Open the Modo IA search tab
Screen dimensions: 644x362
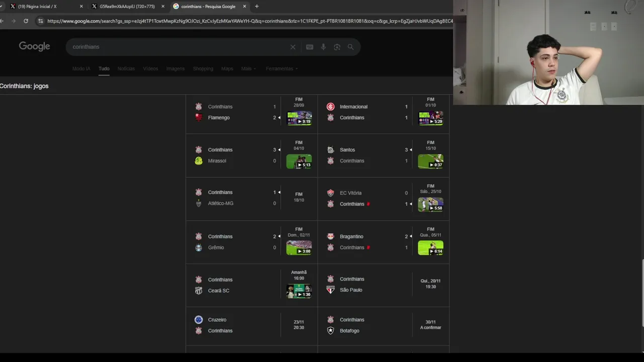(81, 68)
